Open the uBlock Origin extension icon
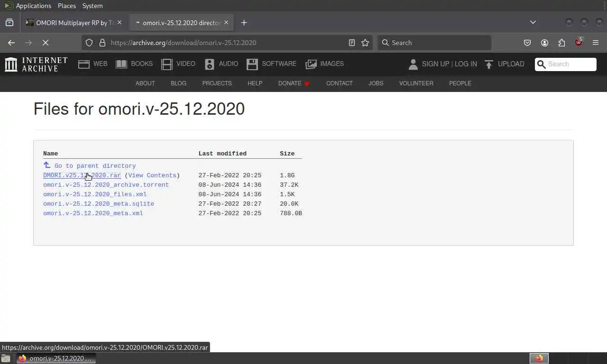Viewport: 607px width, 364px height. (x=579, y=42)
